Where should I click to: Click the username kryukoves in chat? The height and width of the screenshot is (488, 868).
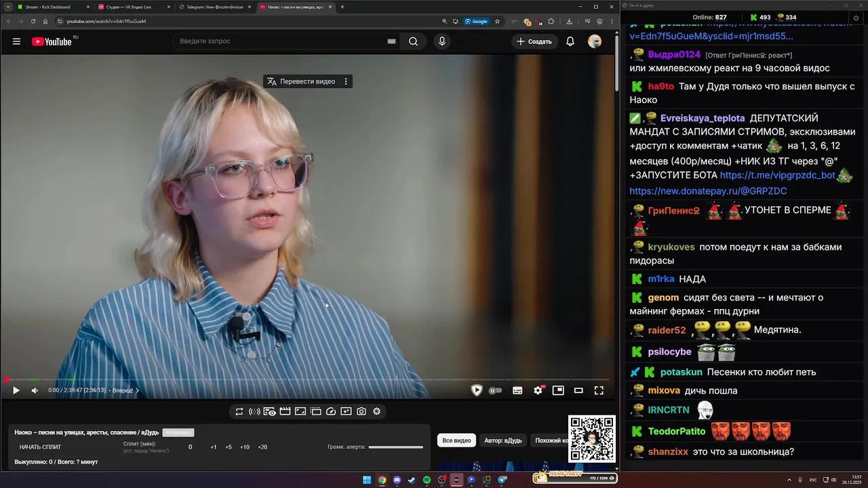click(671, 247)
